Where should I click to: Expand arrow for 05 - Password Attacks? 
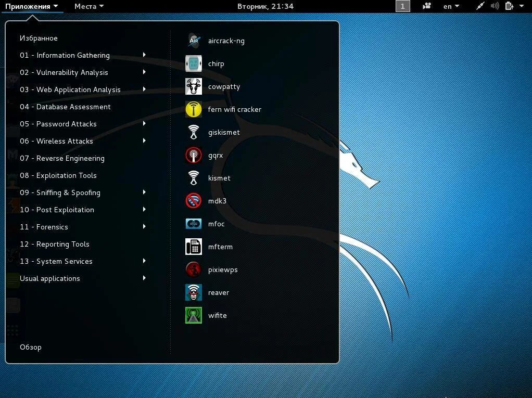(144, 123)
